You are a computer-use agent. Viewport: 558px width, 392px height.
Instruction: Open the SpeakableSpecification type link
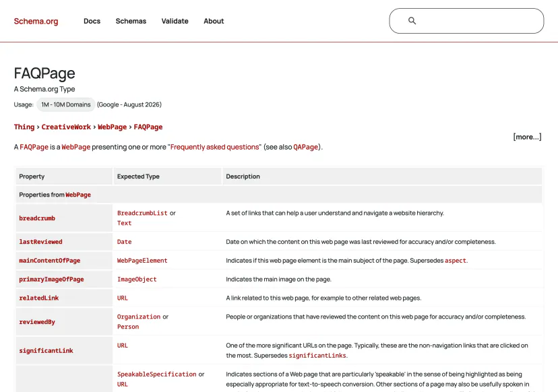(156, 374)
